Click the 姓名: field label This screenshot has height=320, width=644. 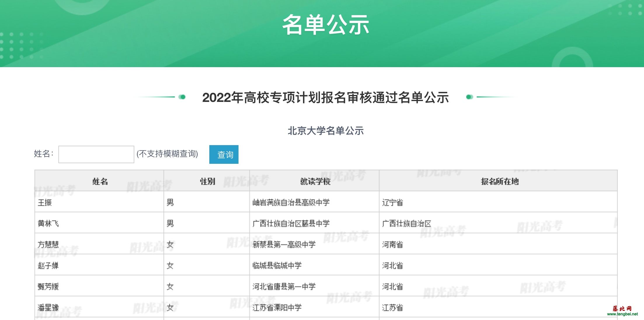point(44,154)
